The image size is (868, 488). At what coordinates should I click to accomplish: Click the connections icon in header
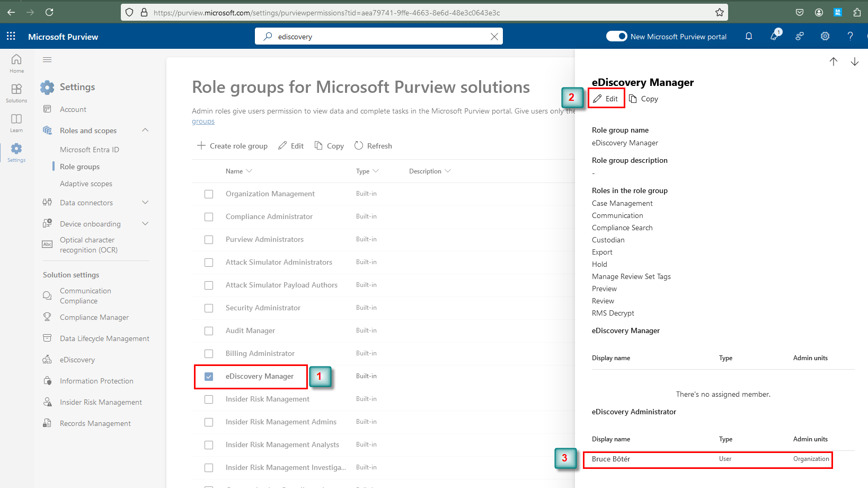(x=800, y=36)
